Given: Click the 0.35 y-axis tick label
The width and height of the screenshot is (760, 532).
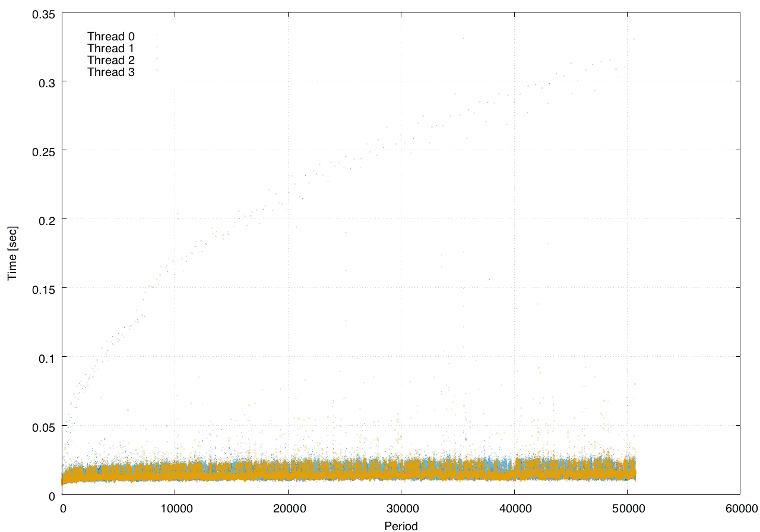Looking at the screenshot, I should point(43,13).
